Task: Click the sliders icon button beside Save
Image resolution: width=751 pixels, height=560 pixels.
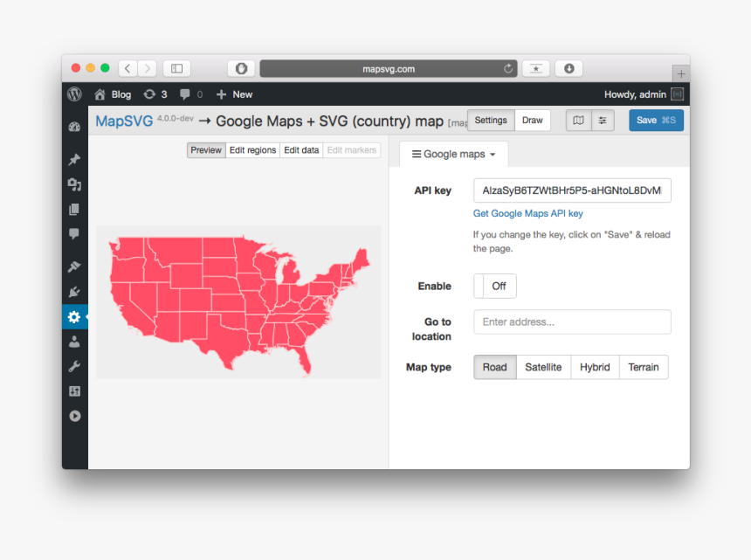Action: pyautogui.click(x=603, y=121)
